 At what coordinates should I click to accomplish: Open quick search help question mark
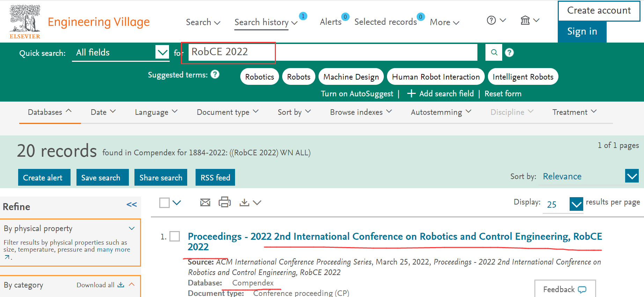510,52
